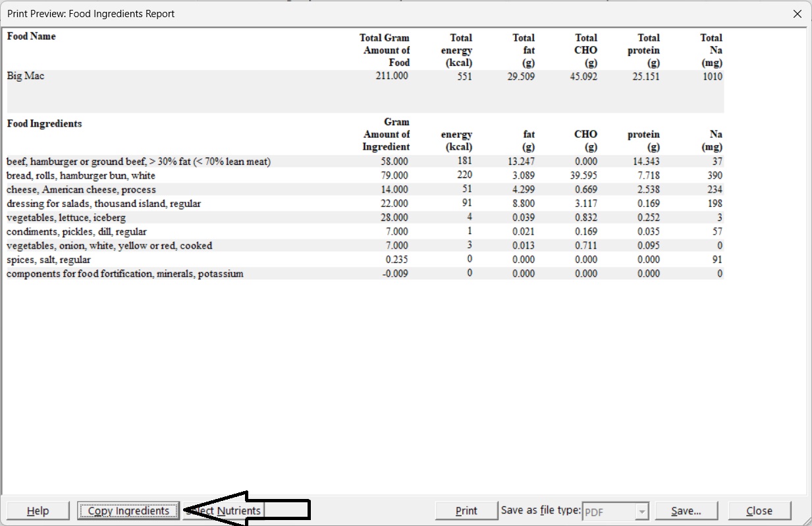This screenshot has width=812, height=526.
Task: Expand the Save as file type dropdown
Action: pos(642,511)
